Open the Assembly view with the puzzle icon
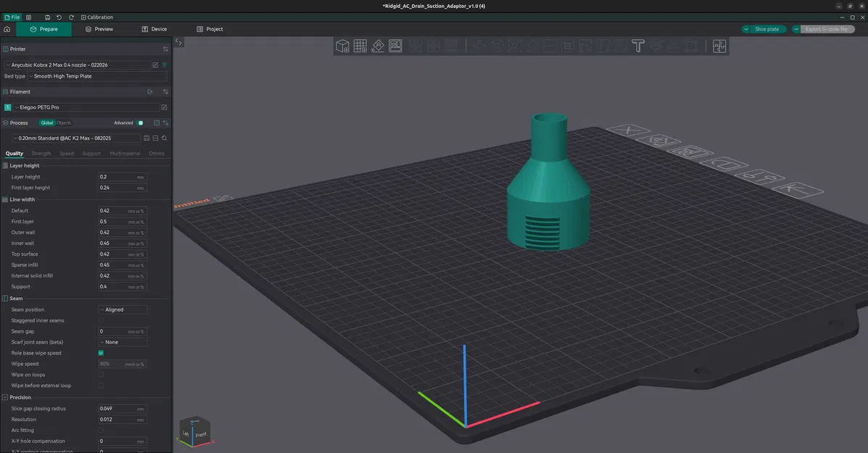 (718, 45)
